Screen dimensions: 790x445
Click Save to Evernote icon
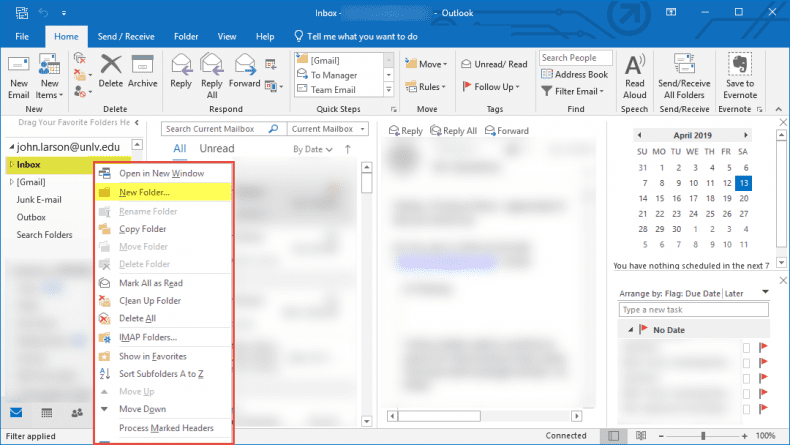pos(740,72)
